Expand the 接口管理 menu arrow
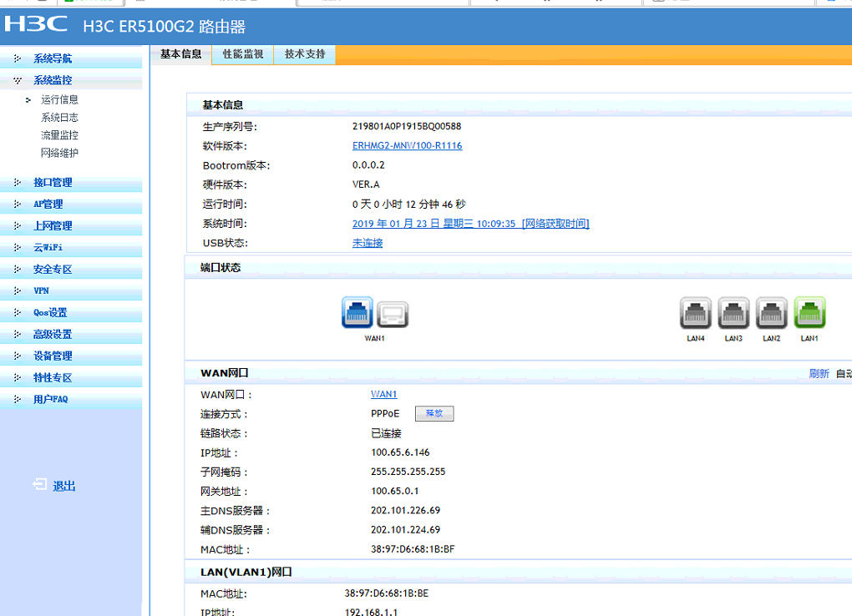 18,183
